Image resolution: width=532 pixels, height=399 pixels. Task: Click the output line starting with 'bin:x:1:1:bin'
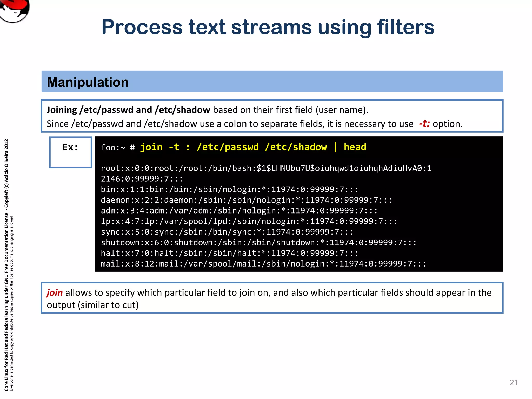[x=229, y=189]
